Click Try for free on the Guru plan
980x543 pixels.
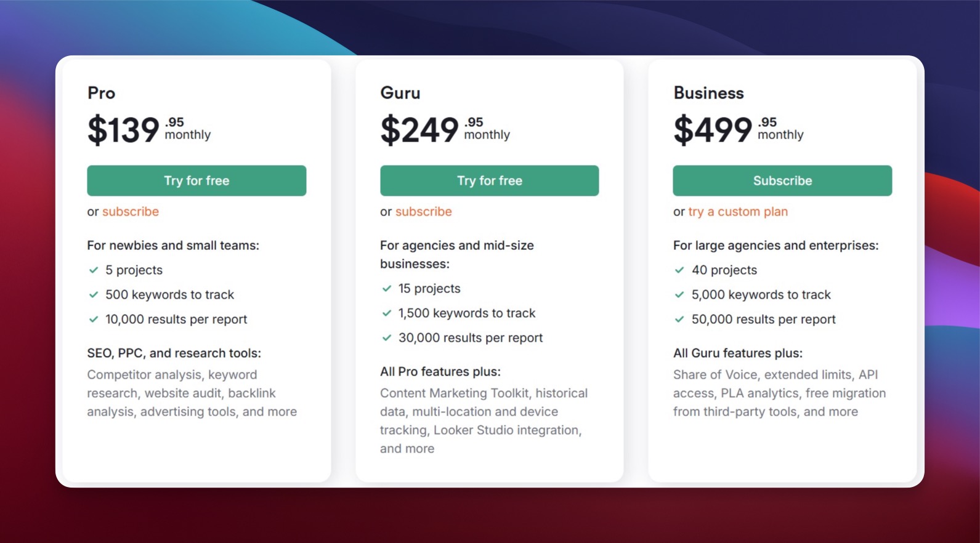[x=489, y=180]
